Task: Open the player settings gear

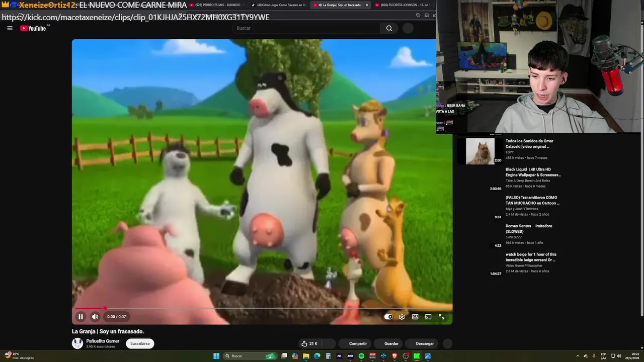Action: click(402, 317)
